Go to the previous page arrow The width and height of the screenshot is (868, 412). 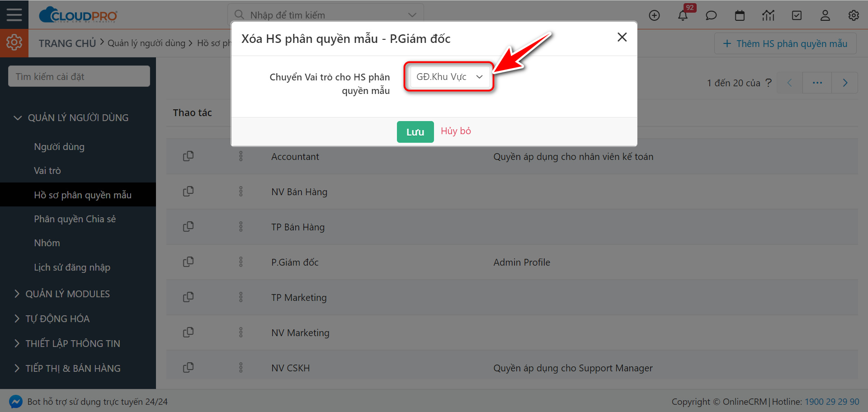(790, 83)
